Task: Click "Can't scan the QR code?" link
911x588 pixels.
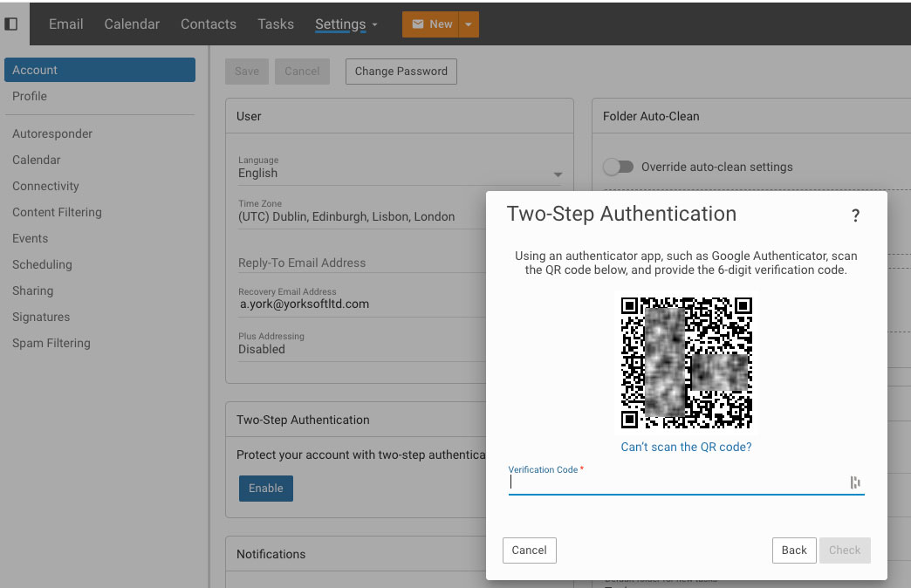Action: 686,447
